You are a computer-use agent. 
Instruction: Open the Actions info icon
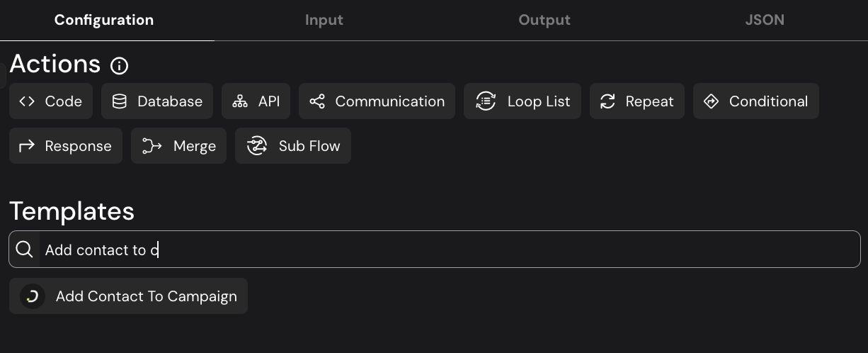(120, 66)
